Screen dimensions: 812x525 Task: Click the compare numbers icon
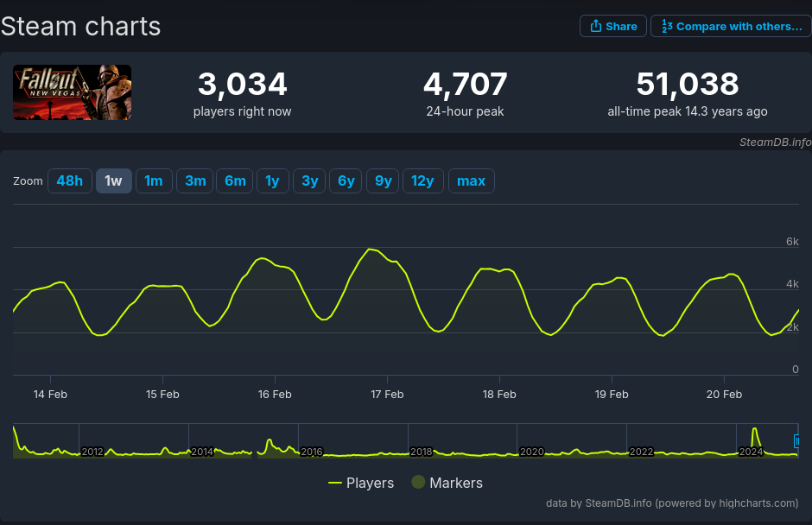[x=667, y=27]
